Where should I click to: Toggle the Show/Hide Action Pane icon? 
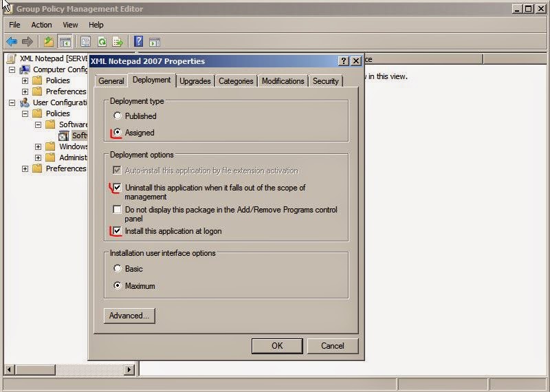155,42
